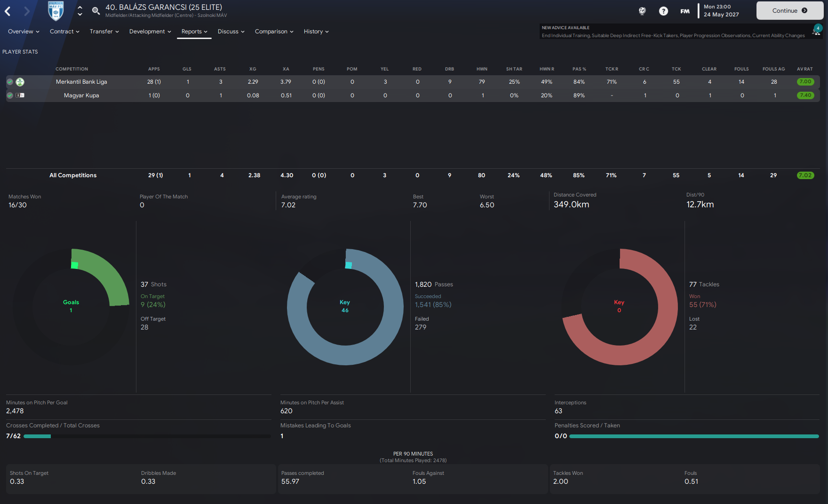Expand the Contract menu
Viewport: 828px width, 504px height.
pyautogui.click(x=64, y=31)
